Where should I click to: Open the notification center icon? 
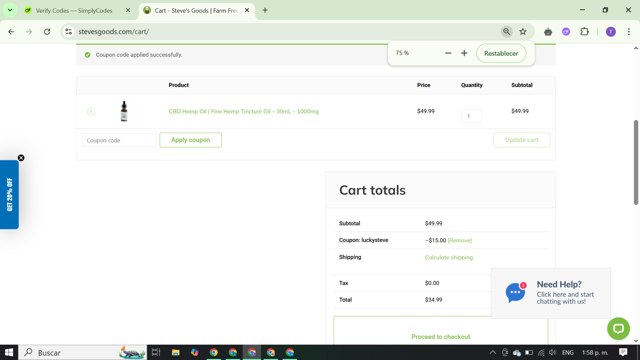click(x=623, y=352)
